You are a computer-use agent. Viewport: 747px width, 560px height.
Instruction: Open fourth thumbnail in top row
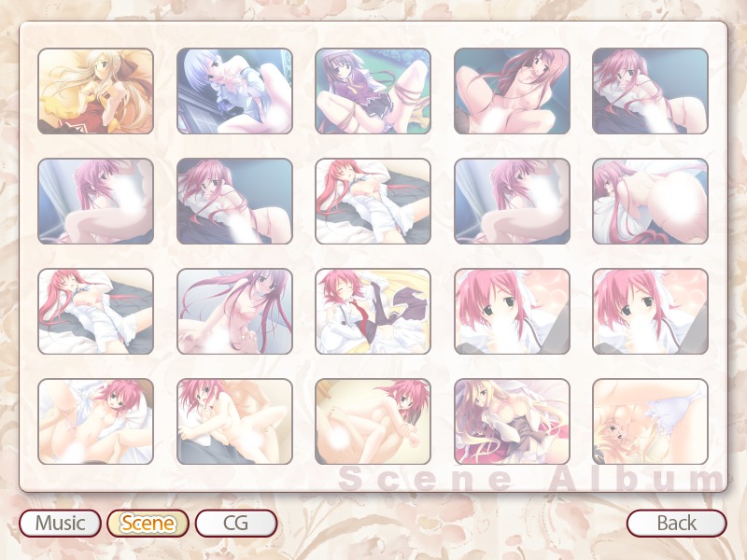tap(512, 91)
